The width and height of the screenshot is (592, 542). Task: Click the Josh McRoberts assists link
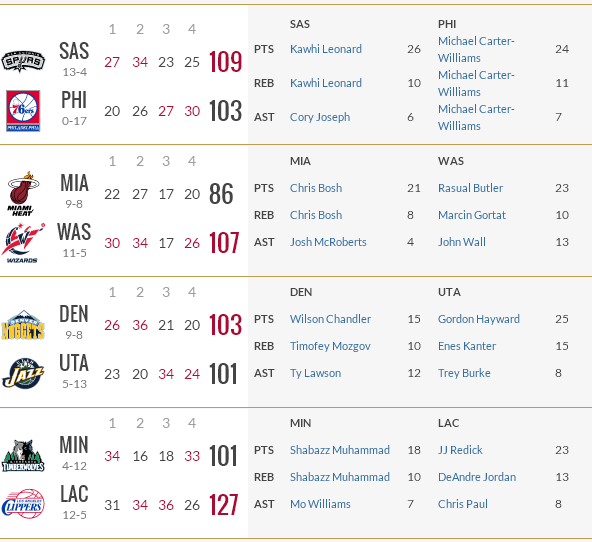tap(328, 242)
